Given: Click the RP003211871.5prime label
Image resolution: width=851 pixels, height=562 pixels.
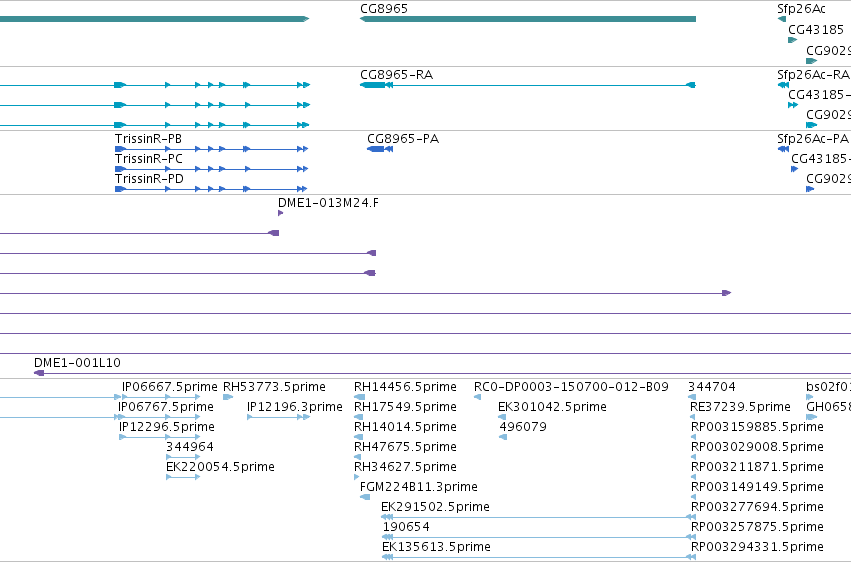Looking at the screenshot, I should click(x=757, y=467).
